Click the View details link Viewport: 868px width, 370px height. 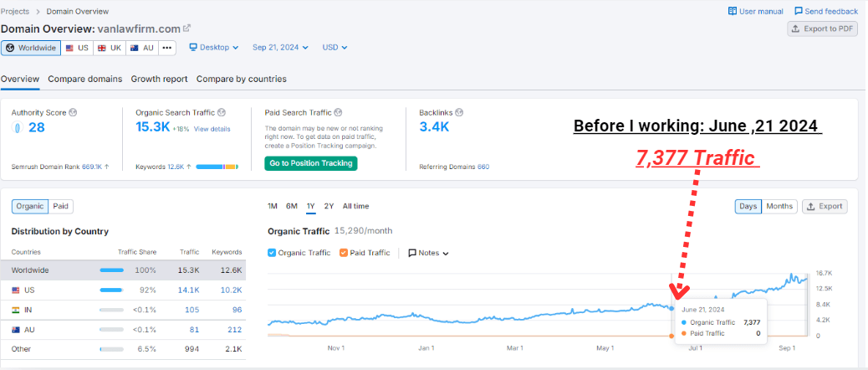pyautogui.click(x=212, y=129)
